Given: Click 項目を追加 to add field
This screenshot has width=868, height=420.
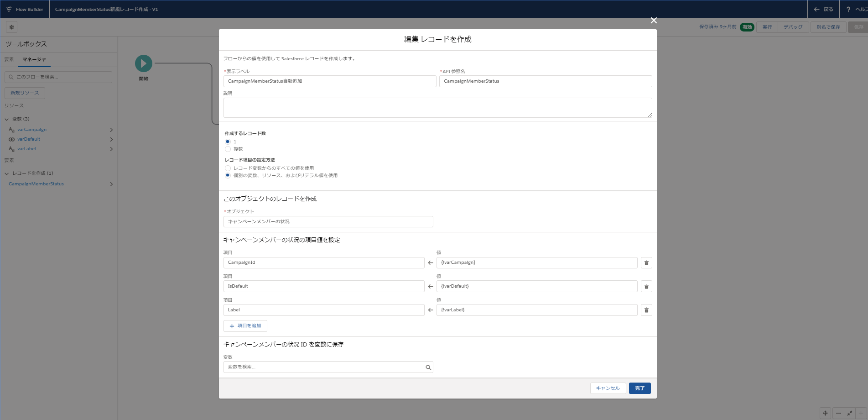Looking at the screenshot, I should tap(245, 326).
